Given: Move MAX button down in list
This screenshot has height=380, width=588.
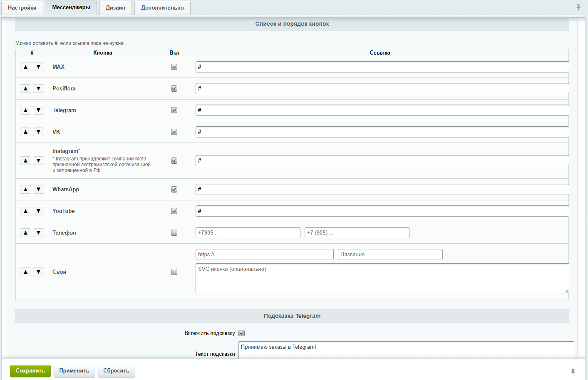Looking at the screenshot, I should click(x=38, y=67).
